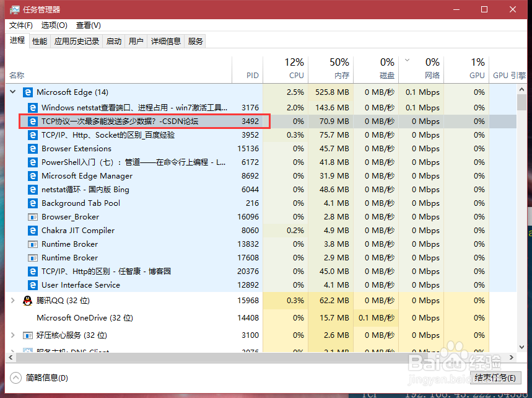This screenshot has height=398, width=532.
Task: Click Browser_Broker process icon
Action: [x=33, y=217]
